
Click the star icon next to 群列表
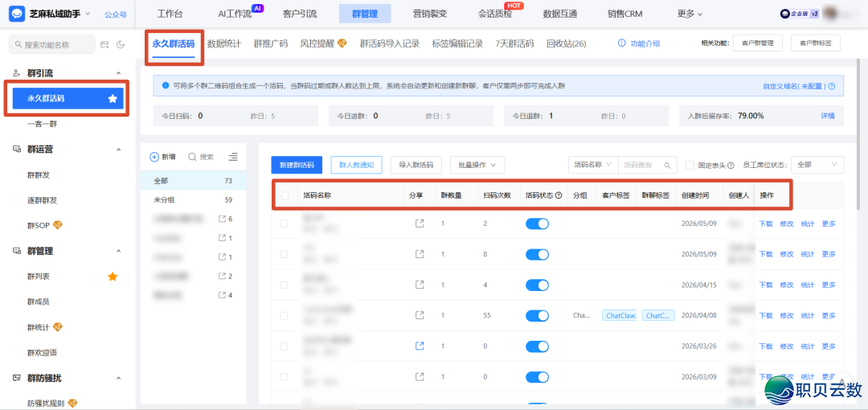[113, 276]
